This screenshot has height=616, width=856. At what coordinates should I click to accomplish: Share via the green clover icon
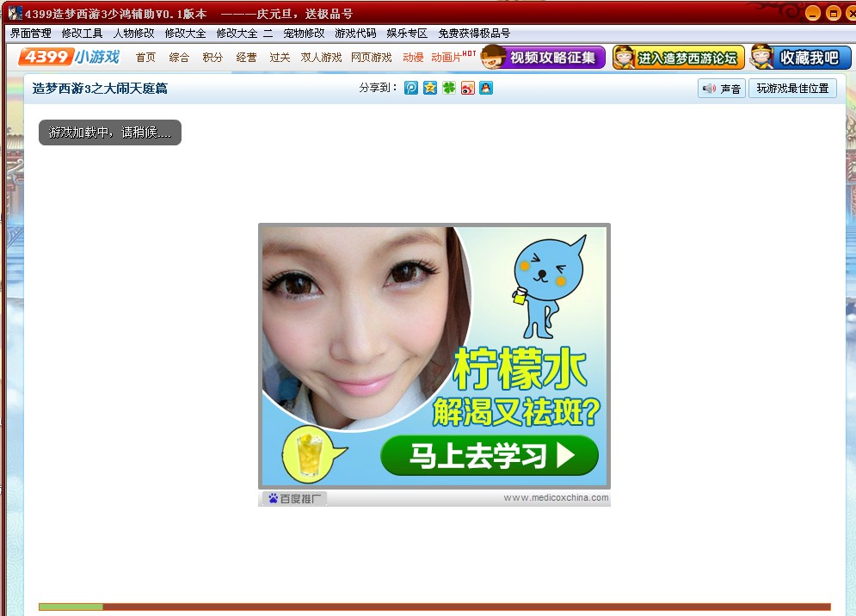pos(449,88)
